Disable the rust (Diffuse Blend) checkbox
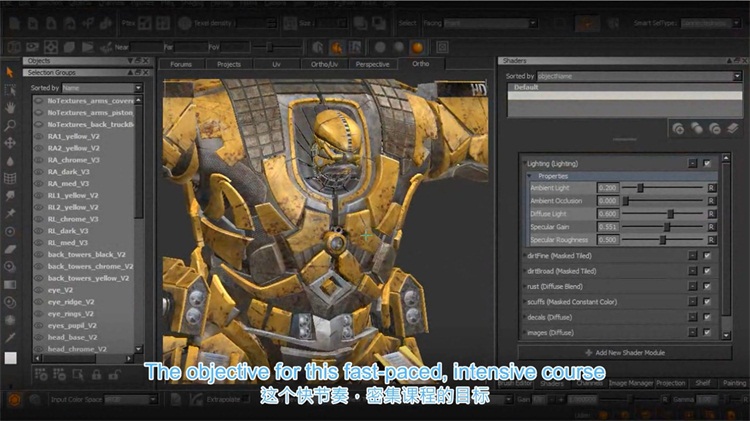The image size is (750, 421). click(x=707, y=286)
